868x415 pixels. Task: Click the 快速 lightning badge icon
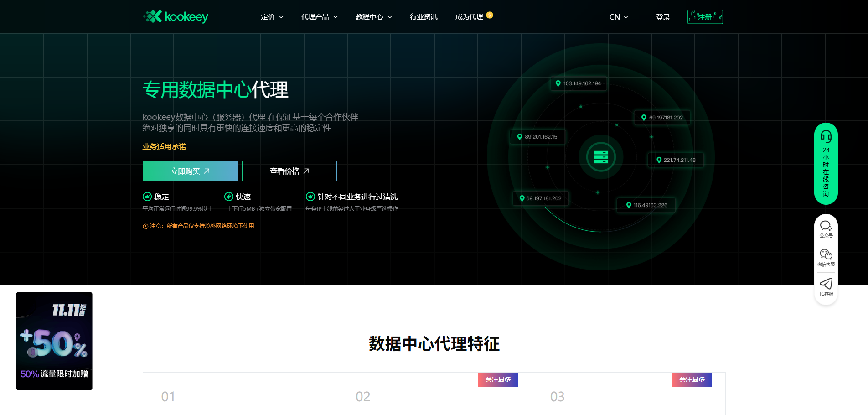click(x=229, y=196)
